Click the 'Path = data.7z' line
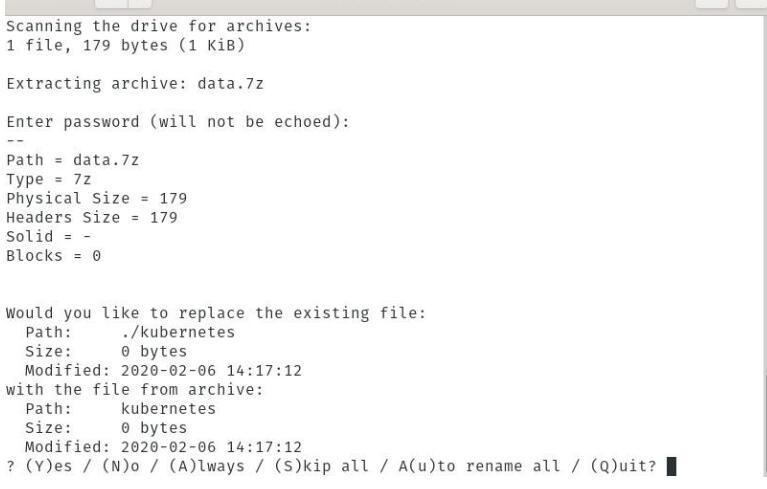This screenshot has width=767, height=489. pyautogui.click(x=72, y=160)
